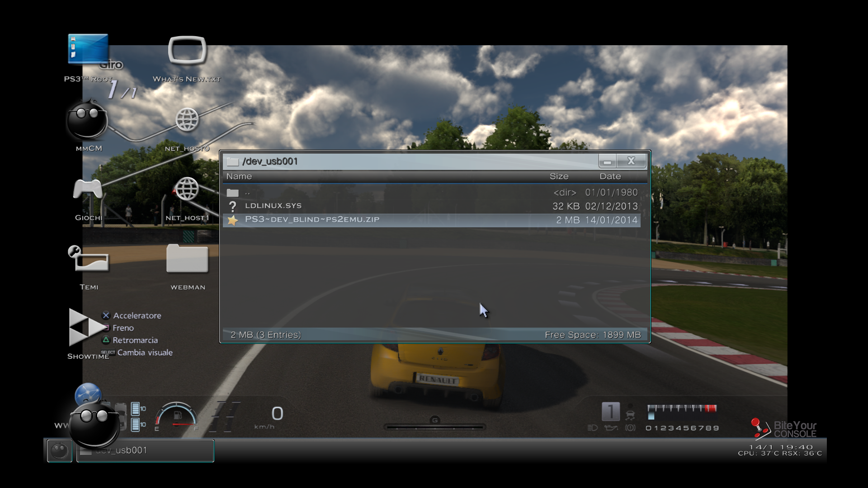Click the folder icon in /dev_usb001 title bar
Viewport: 868px width, 488px height.
[232, 161]
